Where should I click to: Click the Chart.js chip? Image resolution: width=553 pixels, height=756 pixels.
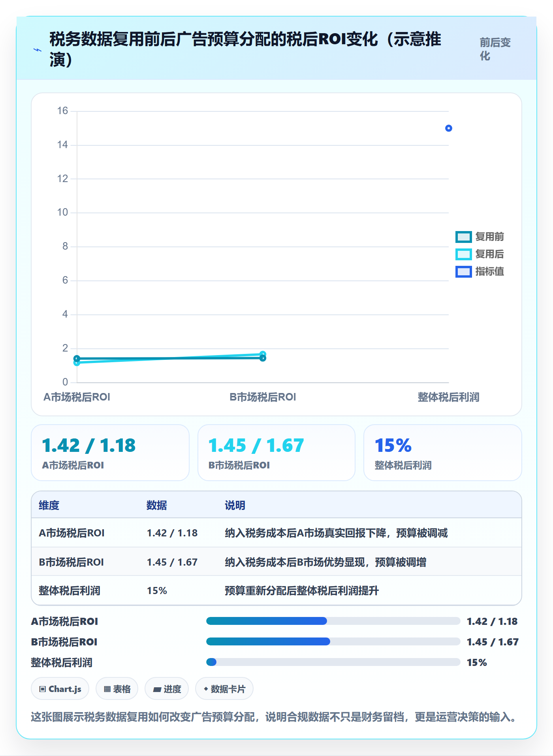point(60,689)
